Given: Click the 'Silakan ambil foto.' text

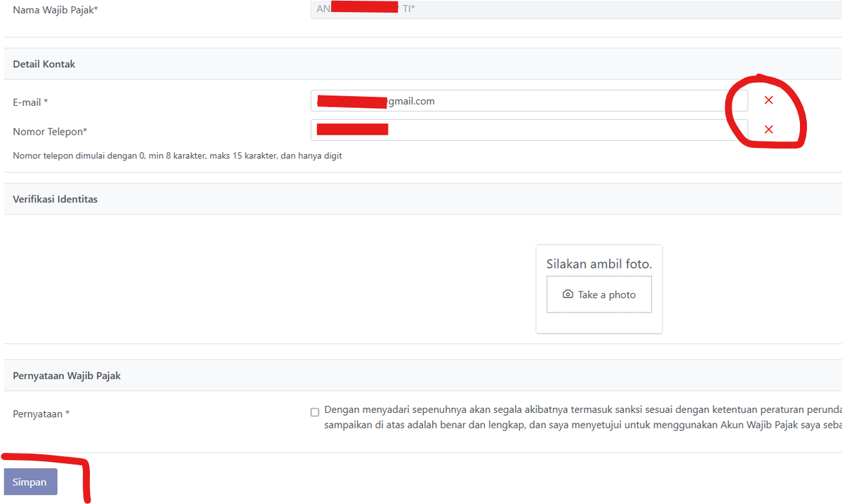Looking at the screenshot, I should tap(599, 264).
